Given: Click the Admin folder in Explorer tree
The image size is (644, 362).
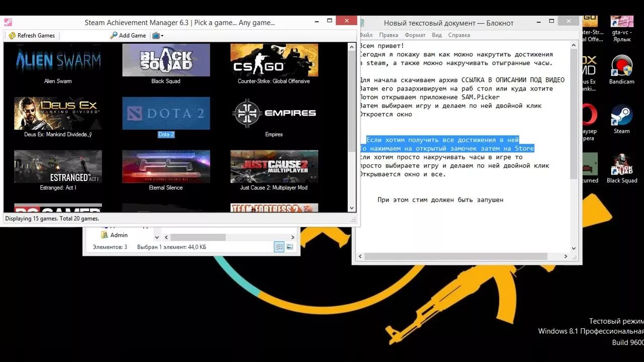Looking at the screenshot, I should [x=114, y=235].
